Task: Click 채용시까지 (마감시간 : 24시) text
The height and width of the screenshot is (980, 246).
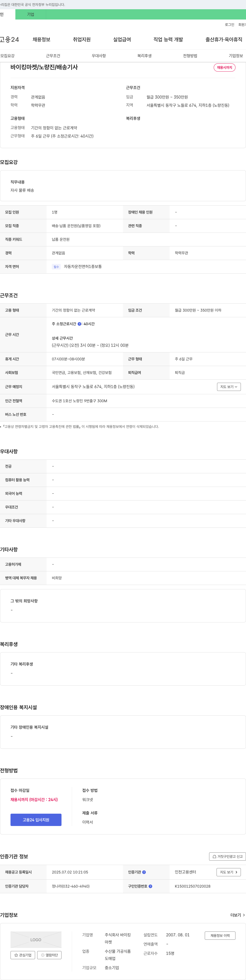Action: coord(34,799)
